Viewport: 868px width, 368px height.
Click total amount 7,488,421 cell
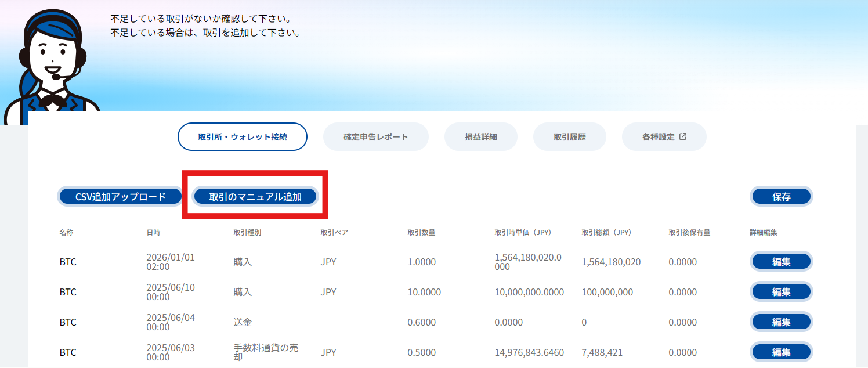tap(602, 352)
